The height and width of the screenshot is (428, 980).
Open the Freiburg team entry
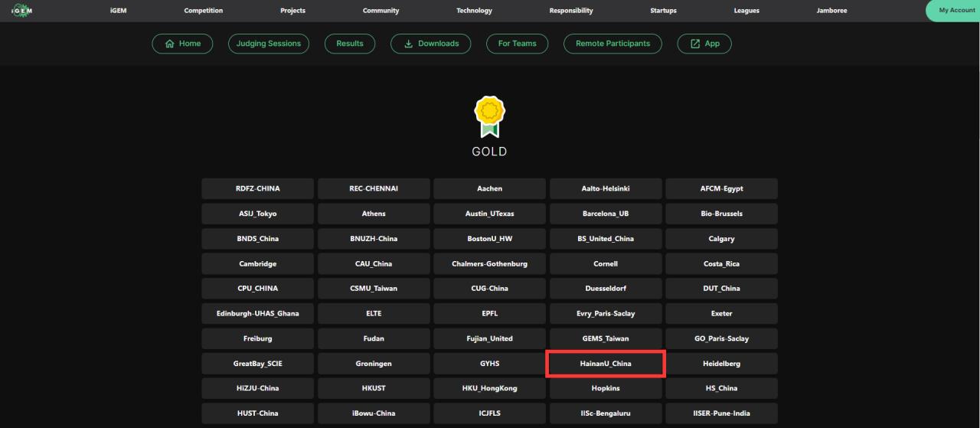tap(258, 338)
